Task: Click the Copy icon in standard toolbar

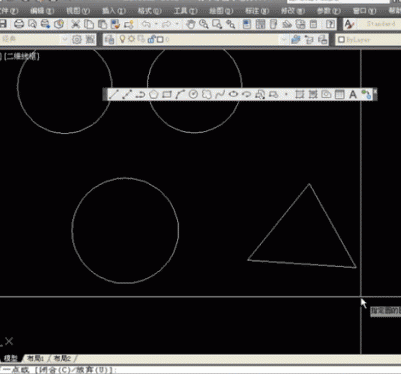Action: 89,24
